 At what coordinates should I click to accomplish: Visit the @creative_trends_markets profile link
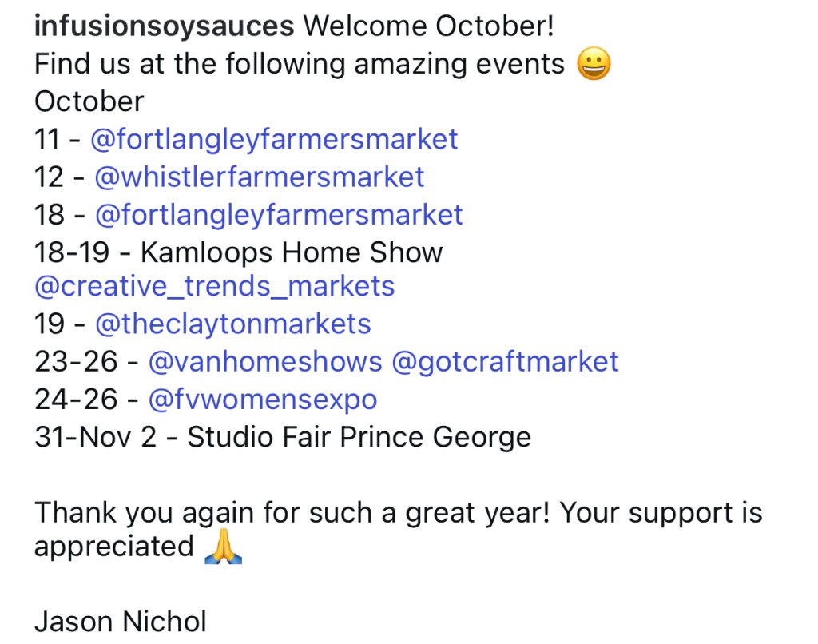pos(214,286)
